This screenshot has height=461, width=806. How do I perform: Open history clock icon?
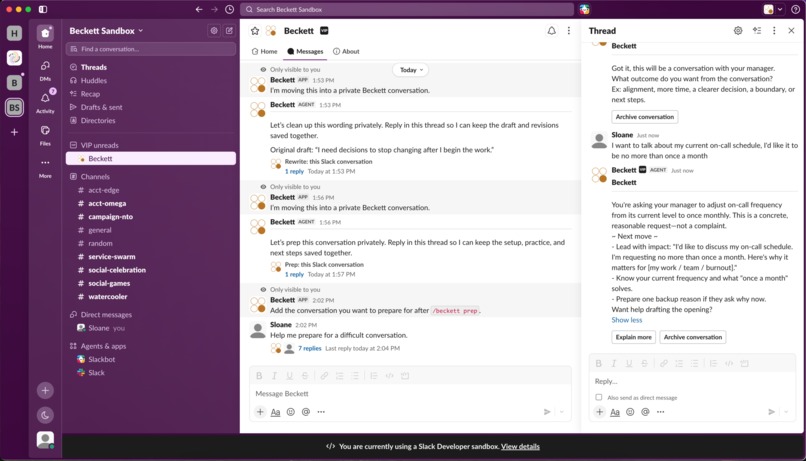point(230,9)
